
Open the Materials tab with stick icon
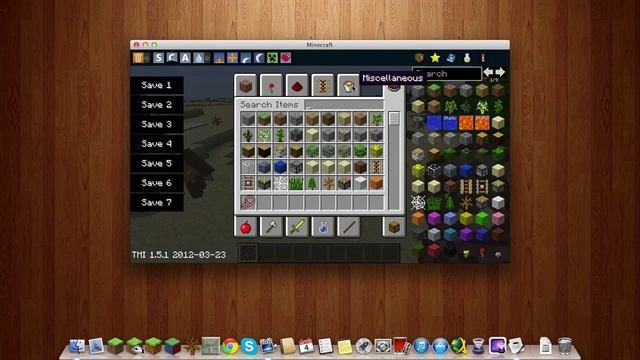click(349, 227)
